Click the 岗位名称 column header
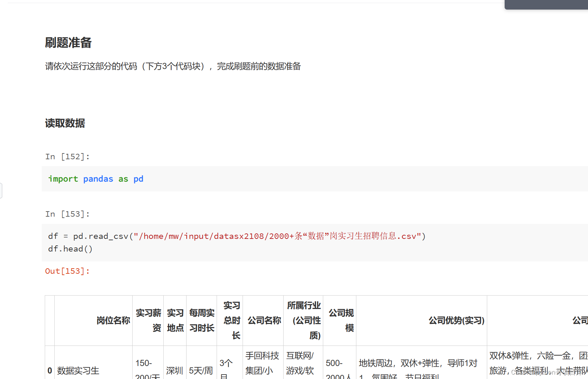588x379 pixels. 113,321
